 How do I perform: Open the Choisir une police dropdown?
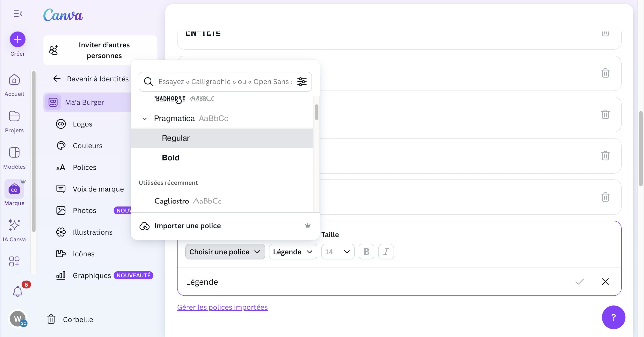225,252
